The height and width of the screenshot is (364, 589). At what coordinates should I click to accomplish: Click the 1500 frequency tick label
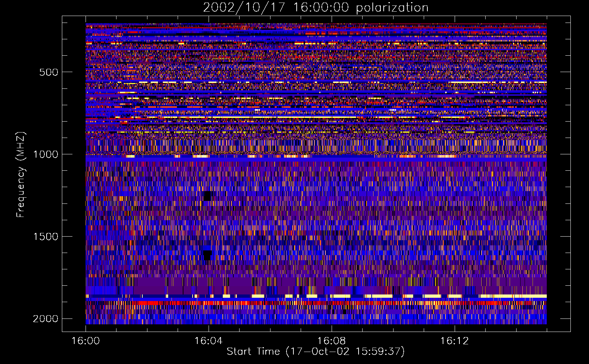tap(46, 237)
